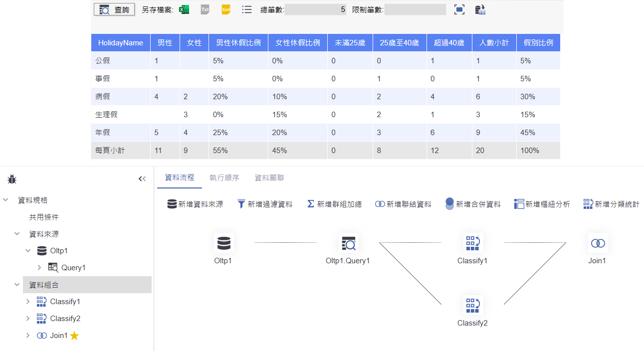Open the 資料關聯 tab
This screenshot has height=351, width=644.
pyautogui.click(x=269, y=177)
